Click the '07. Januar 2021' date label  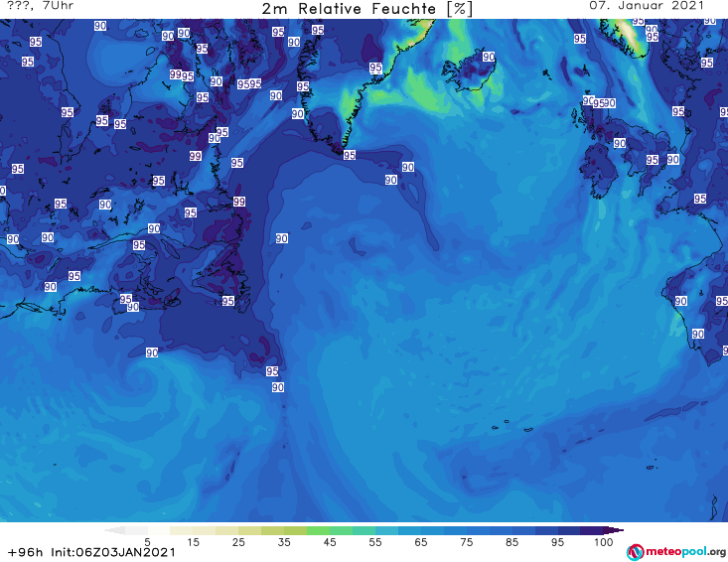coord(647,6)
